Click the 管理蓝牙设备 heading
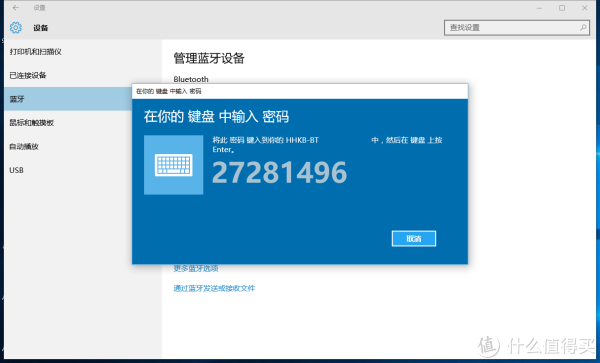Screen dimensions: 600x363 [x=209, y=59]
